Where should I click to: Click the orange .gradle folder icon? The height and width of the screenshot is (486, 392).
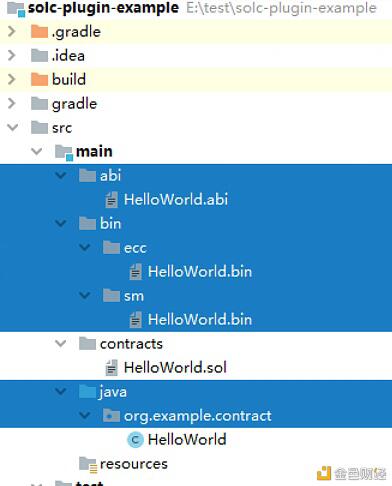click(x=39, y=32)
